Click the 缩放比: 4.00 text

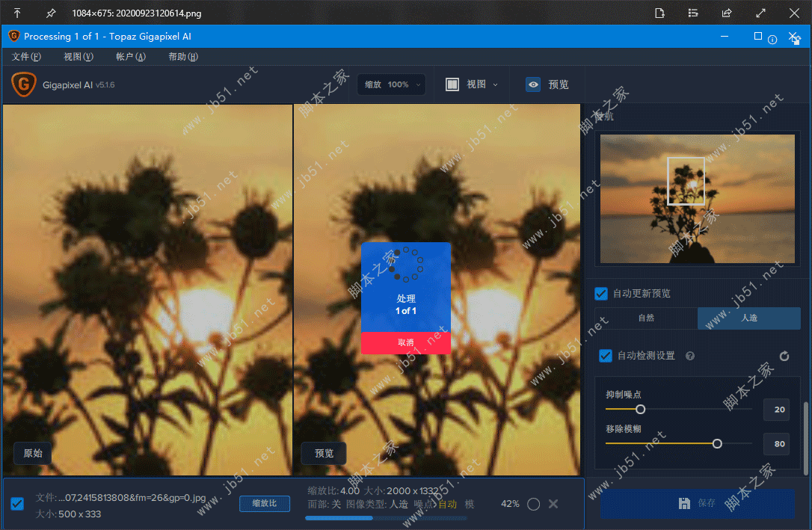click(333, 490)
